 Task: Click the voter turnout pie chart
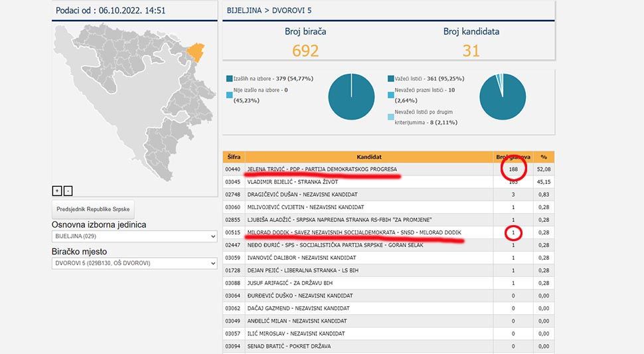click(351, 96)
